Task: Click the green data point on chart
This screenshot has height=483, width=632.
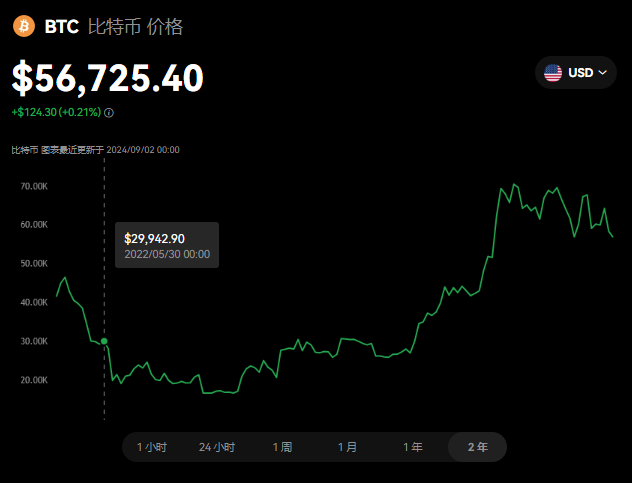Action: coord(104,341)
